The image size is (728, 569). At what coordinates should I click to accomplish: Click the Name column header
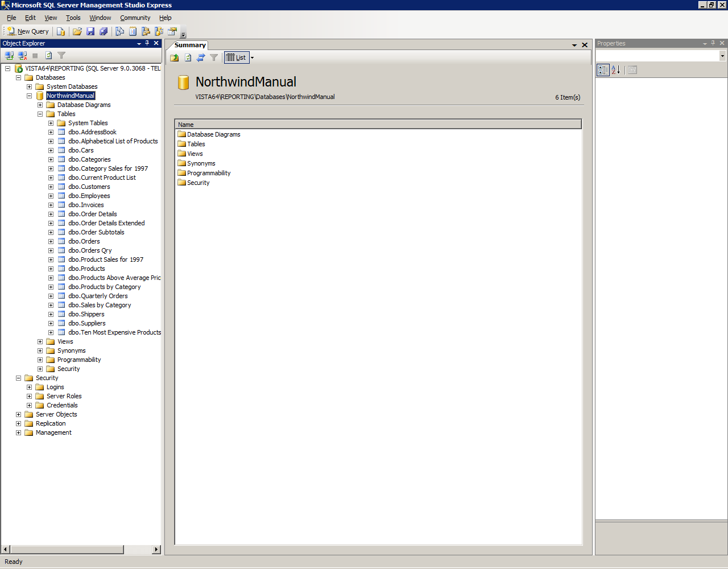point(378,125)
